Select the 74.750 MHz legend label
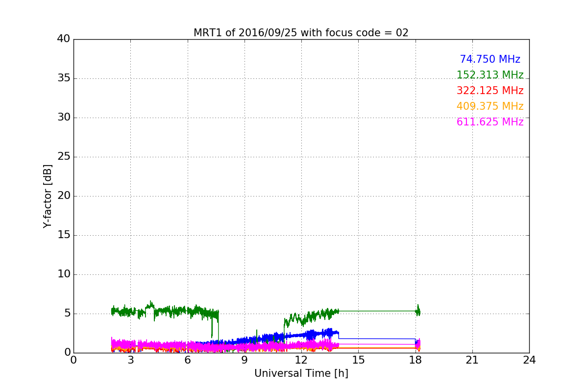The width and height of the screenshot is (588, 392). [490, 59]
